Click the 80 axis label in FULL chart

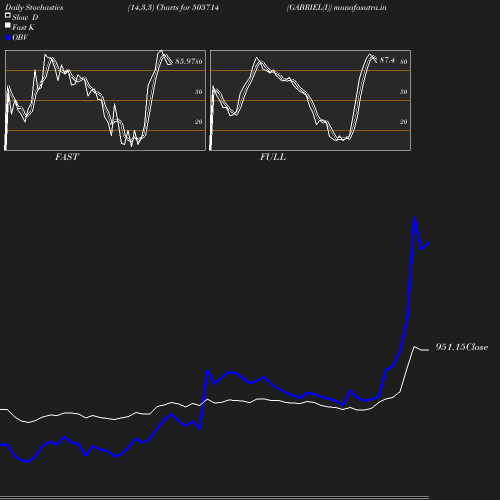[x=404, y=62]
